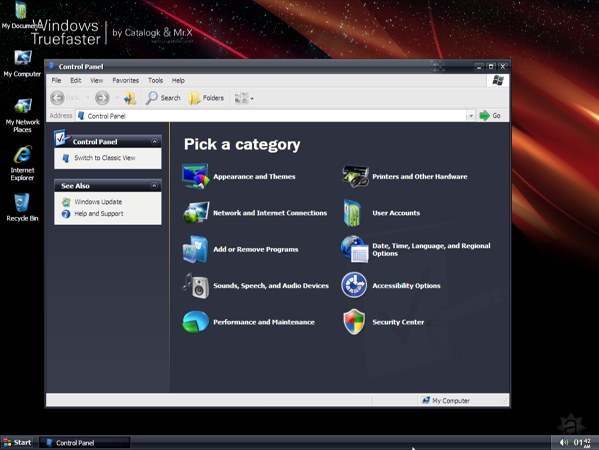Go up one folder level
The width and height of the screenshot is (599, 450).
[130, 98]
